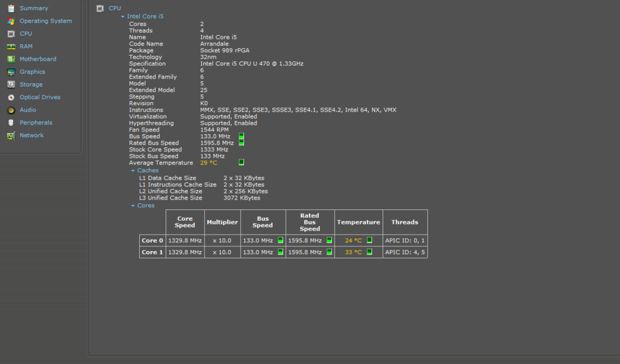Click the Intel Core i5 tree label
This screenshot has width=620, height=364.
coord(145,17)
